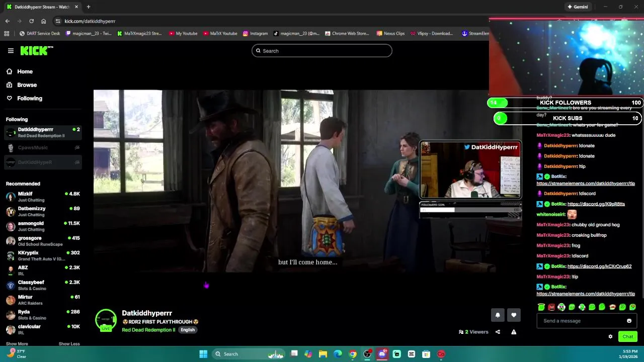Open File Explorer from taskbar
Screen dimensions: 644x362
[323, 354]
